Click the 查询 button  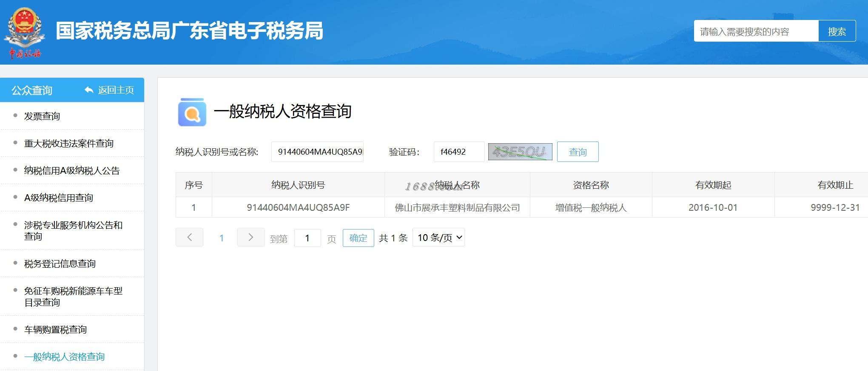[x=578, y=152]
